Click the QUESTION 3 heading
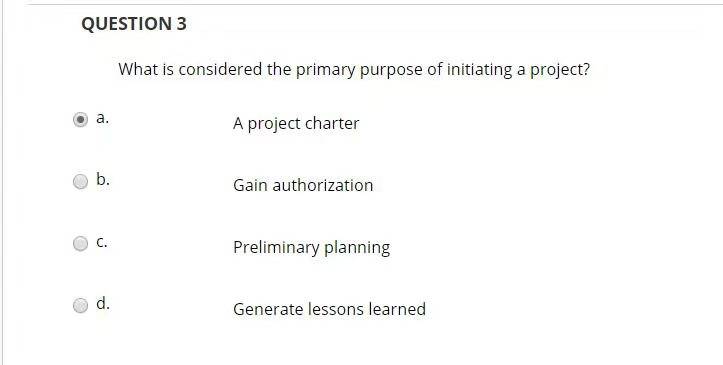The width and height of the screenshot is (723, 365). [x=134, y=24]
